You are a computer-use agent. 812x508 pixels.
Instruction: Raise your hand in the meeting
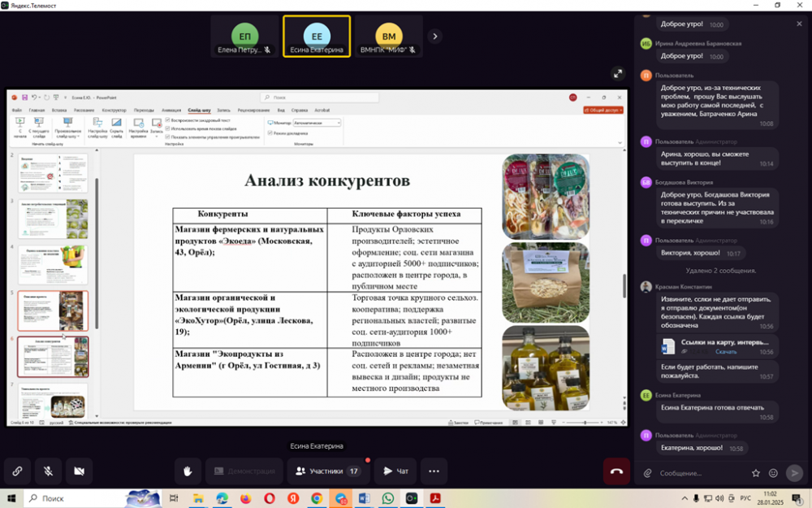188,471
